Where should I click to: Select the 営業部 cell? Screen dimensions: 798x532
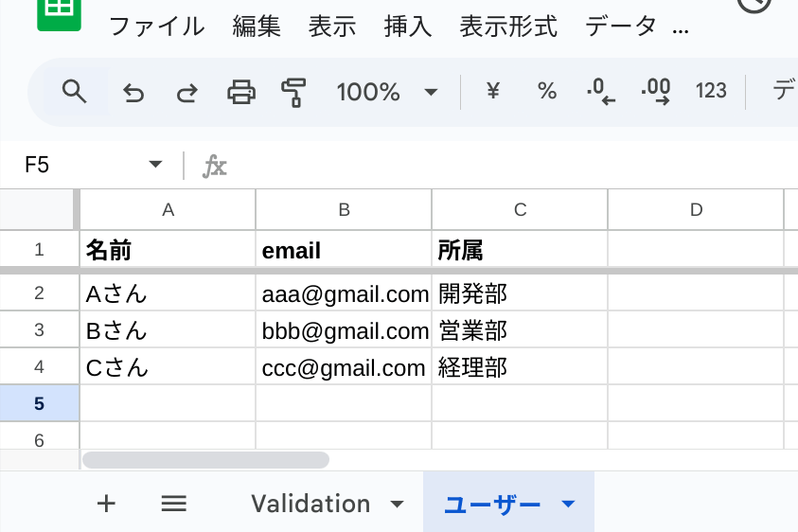520,329
